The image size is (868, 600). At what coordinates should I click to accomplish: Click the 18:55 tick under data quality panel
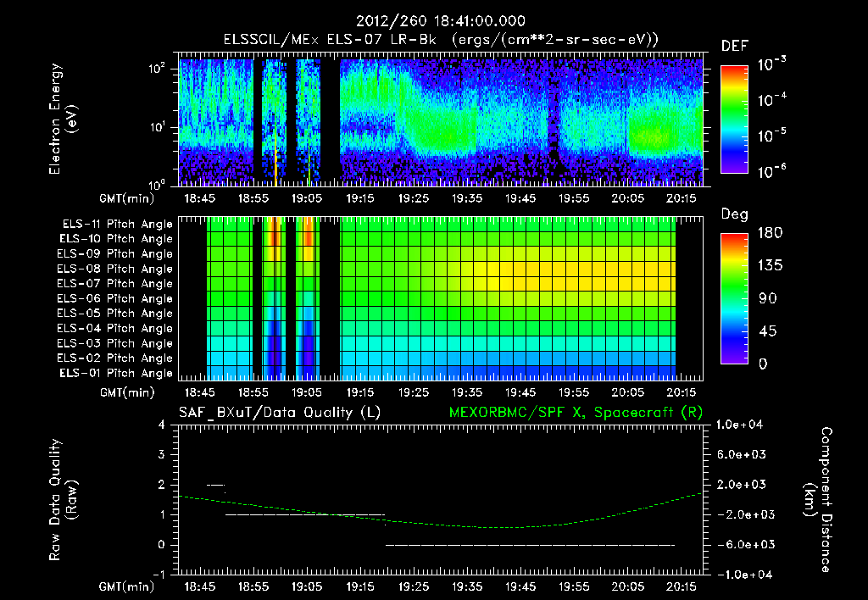pos(253,586)
